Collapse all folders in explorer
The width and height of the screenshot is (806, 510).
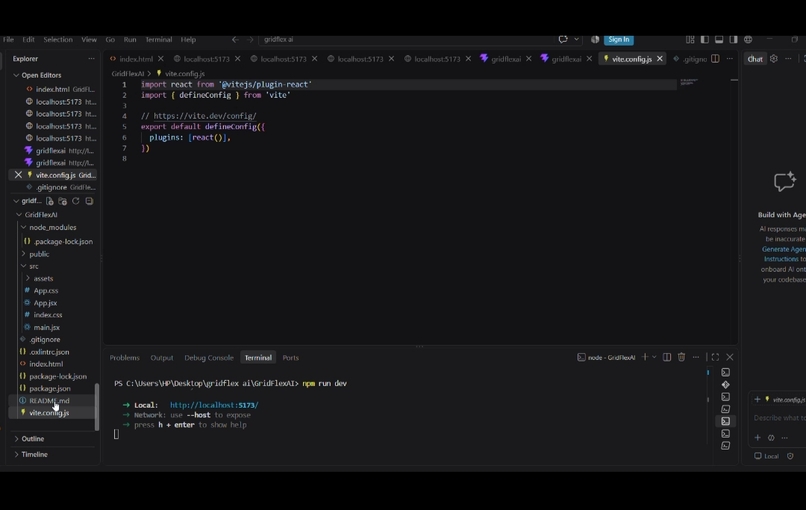[x=89, y=201]
